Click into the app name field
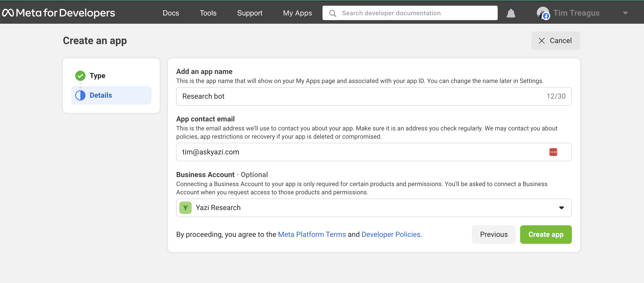The height and width of the screenshot is (283, 644). click(361, 96)
